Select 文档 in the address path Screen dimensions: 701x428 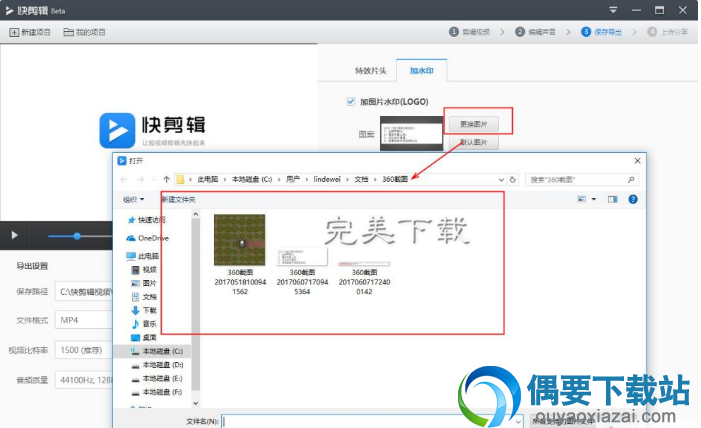(361, 179)
